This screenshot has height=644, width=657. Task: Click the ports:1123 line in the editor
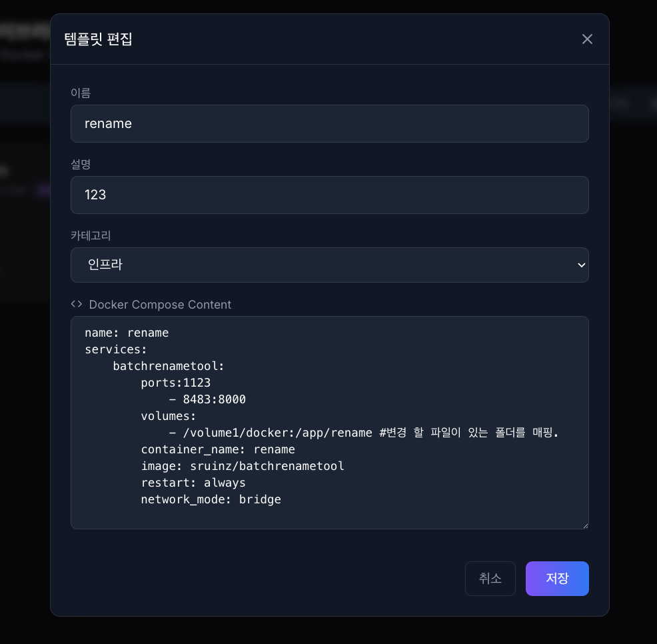(x=175, y=383)
